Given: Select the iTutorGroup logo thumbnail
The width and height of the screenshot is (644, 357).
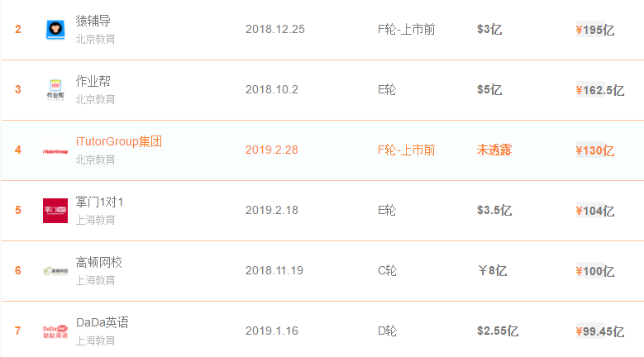Looking at the screenshot, I should point(55,151).
